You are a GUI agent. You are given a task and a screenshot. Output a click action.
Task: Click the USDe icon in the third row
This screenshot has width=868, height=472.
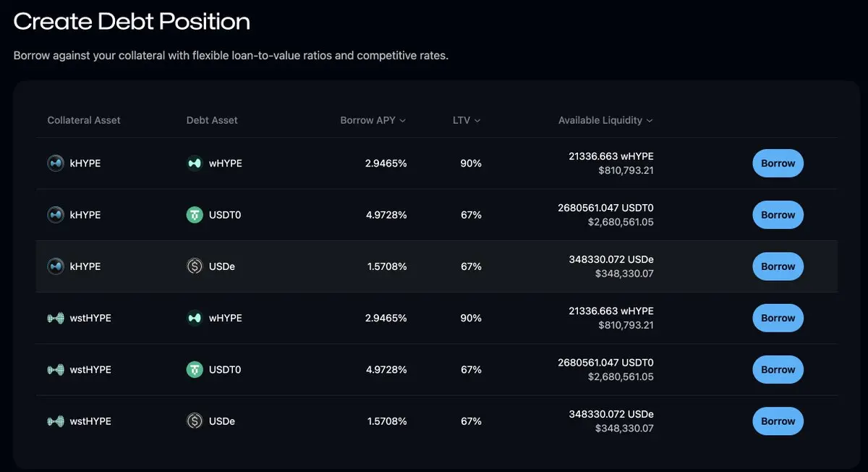coord(195,266)
